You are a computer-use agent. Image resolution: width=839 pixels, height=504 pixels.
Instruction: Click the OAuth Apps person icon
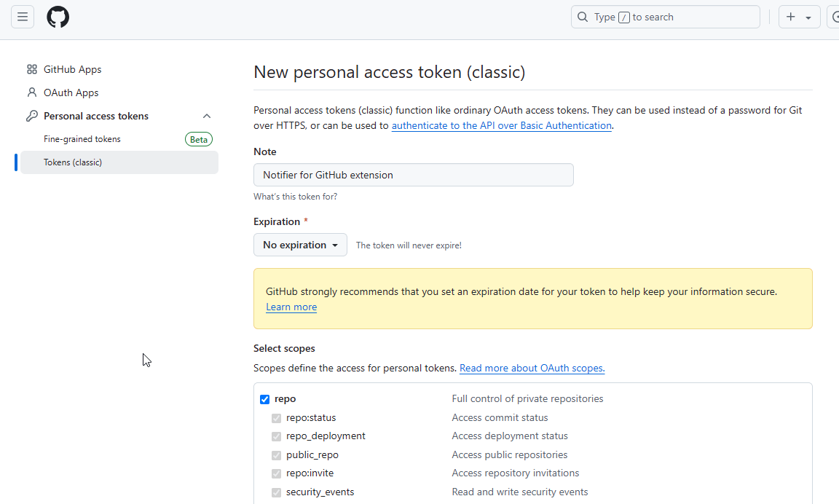coord(32,92)
